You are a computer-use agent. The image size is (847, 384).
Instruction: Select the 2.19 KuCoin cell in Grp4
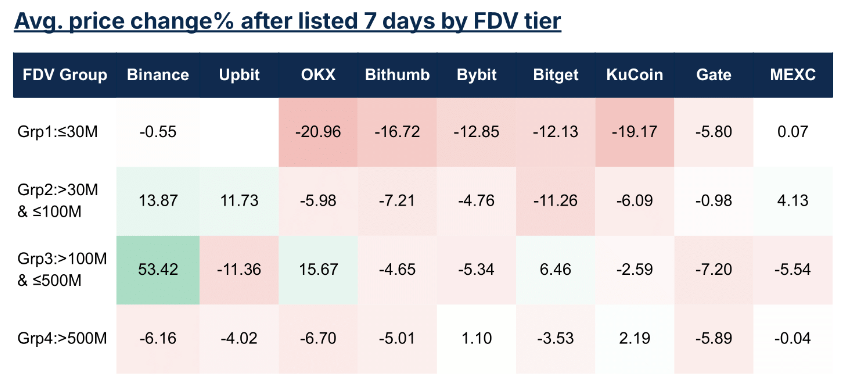coord(635,339)
